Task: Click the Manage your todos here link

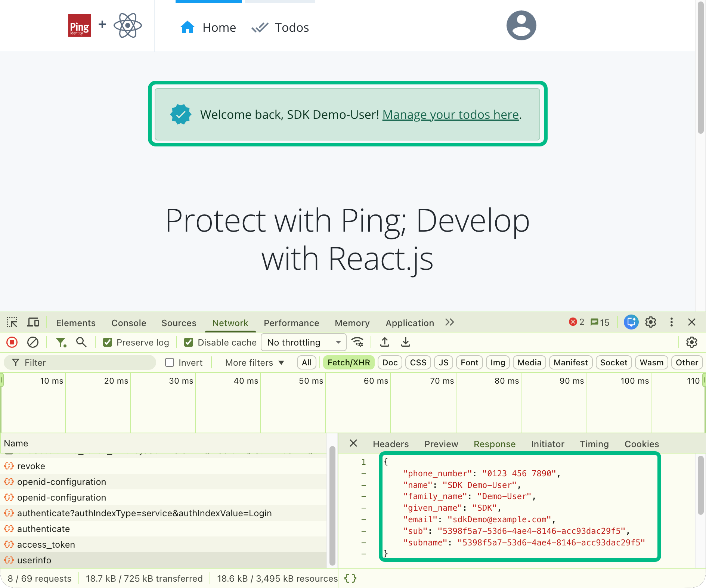Action: (x=450, y=115)
